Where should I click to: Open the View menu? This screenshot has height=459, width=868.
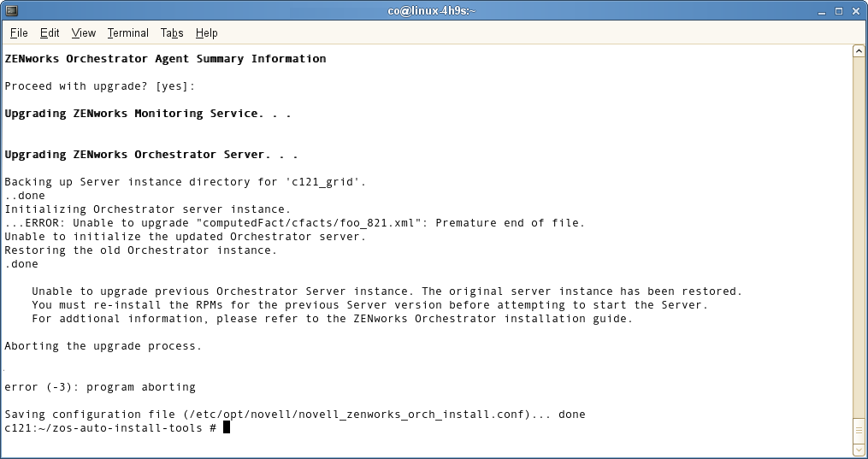(84, 32)
